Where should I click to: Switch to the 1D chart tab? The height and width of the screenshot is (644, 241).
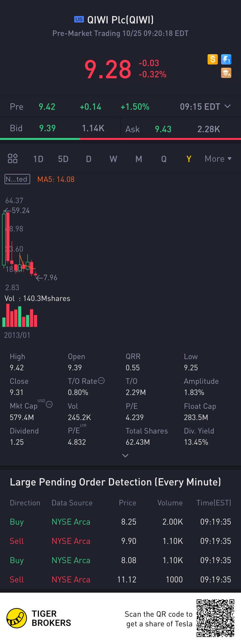tap(38, 159)
